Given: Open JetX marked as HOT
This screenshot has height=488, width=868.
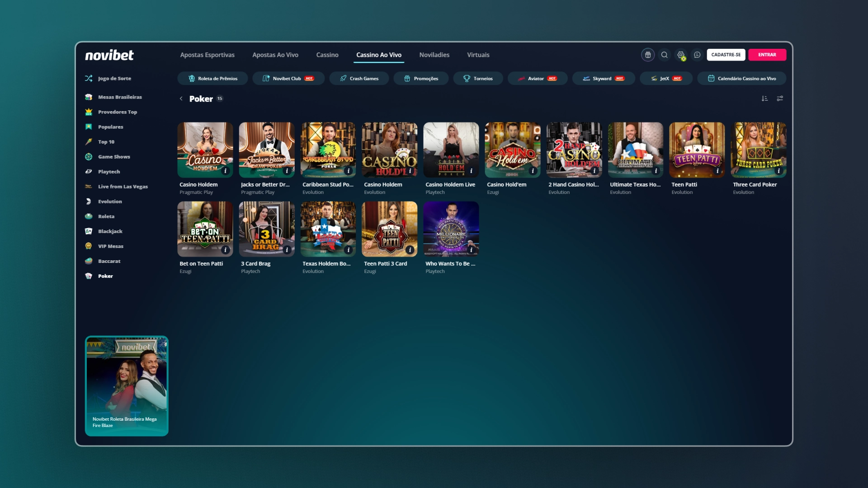Looking at the screenshot, I should (665, 78).
